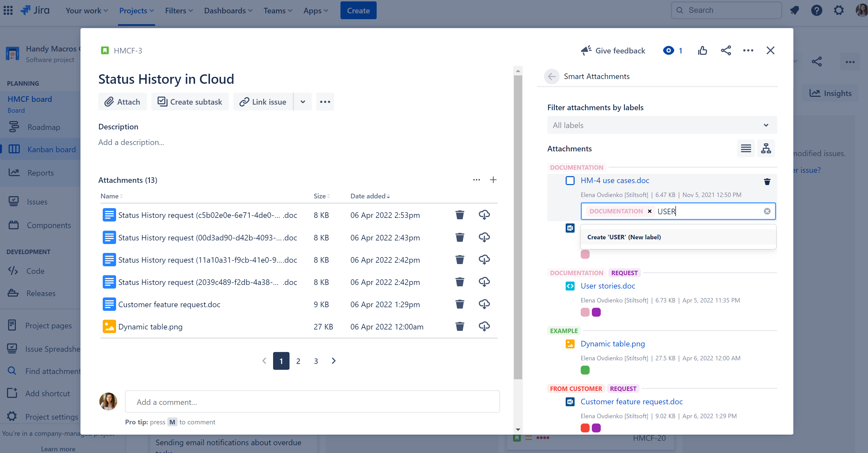Open Releases in the sidebar
Screen dimensions: 868x453
tap(41, 293)
